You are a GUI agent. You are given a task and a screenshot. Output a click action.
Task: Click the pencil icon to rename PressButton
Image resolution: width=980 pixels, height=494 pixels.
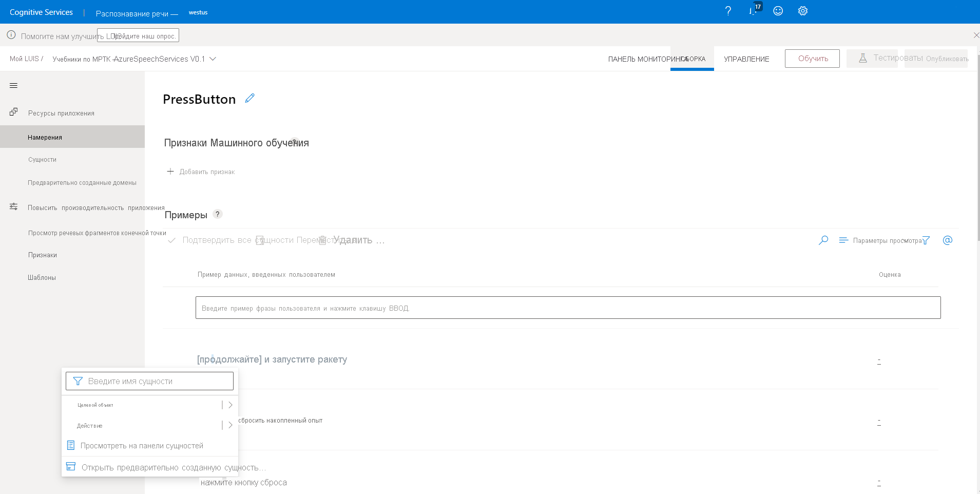coord(250,98)
